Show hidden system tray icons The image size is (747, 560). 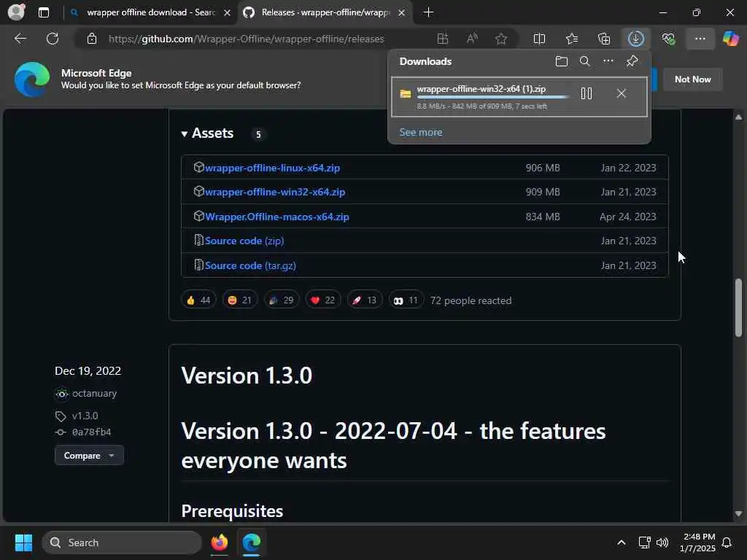pyautogui.click(x=622, y=542)
